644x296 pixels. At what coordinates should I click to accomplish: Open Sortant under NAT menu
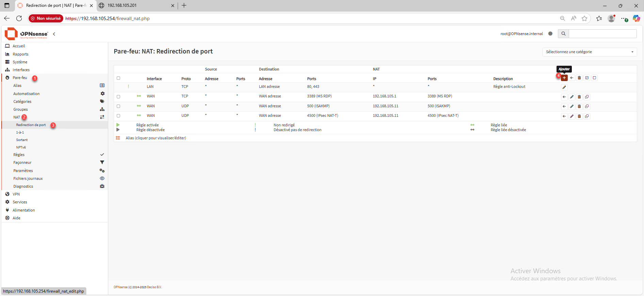tap(22, 140)
